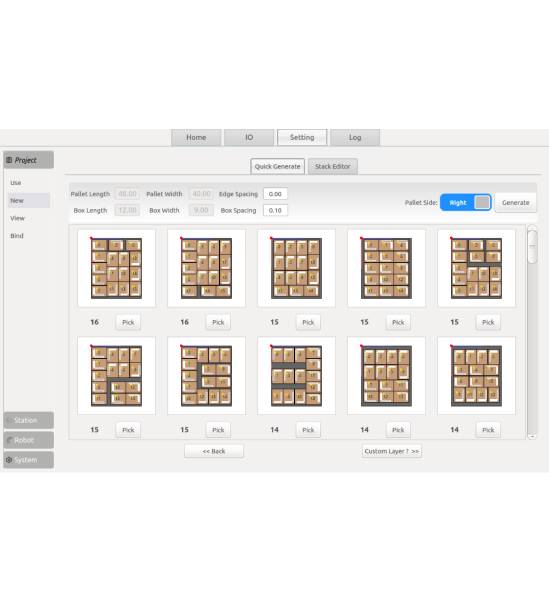Click the Edge Spacing input field
This screenshot has width=549, height=603.
coord(275,194)
